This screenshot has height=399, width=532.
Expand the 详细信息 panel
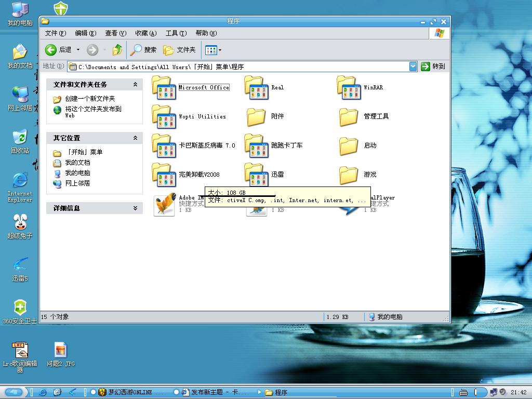(135, 208)
